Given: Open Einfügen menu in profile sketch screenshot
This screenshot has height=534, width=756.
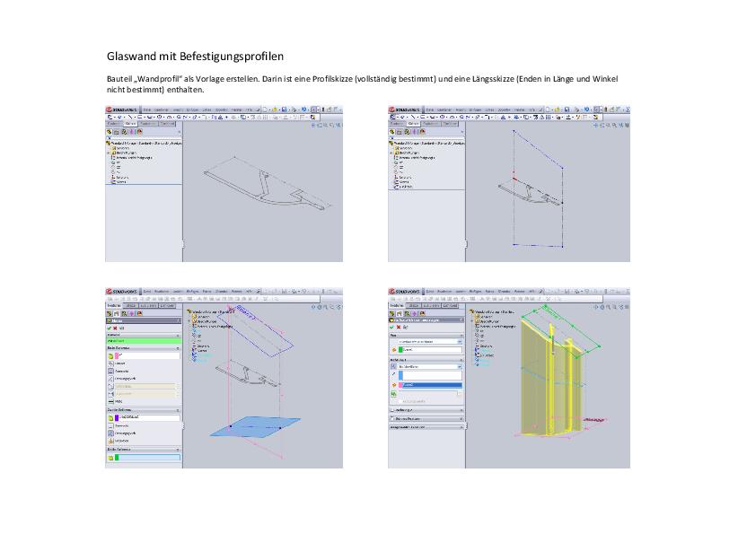Looking at the screenshot, I should click(x=192, y=109).
